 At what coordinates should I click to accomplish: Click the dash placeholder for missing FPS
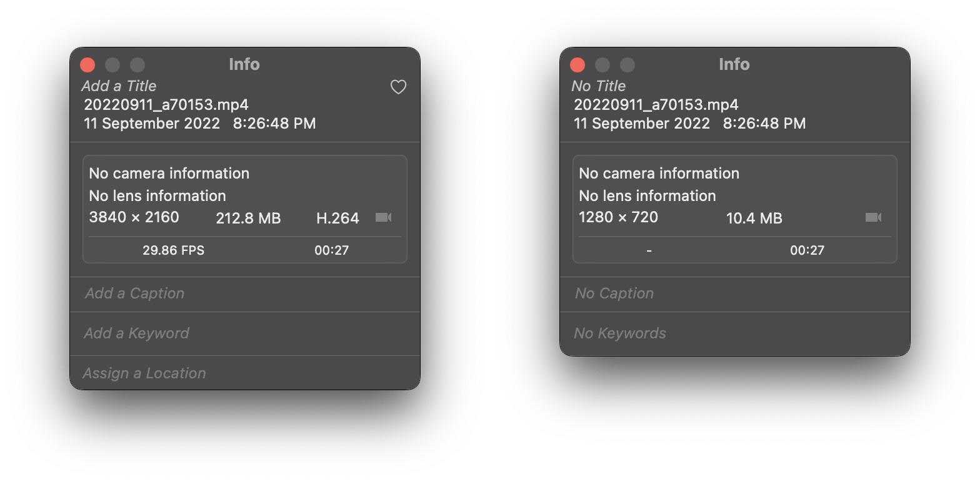coord(649,250)
